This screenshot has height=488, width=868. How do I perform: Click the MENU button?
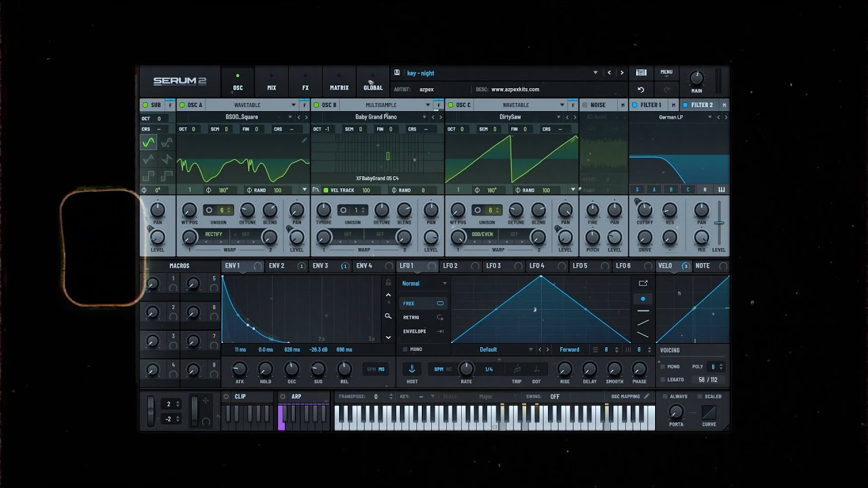(667, 73)
